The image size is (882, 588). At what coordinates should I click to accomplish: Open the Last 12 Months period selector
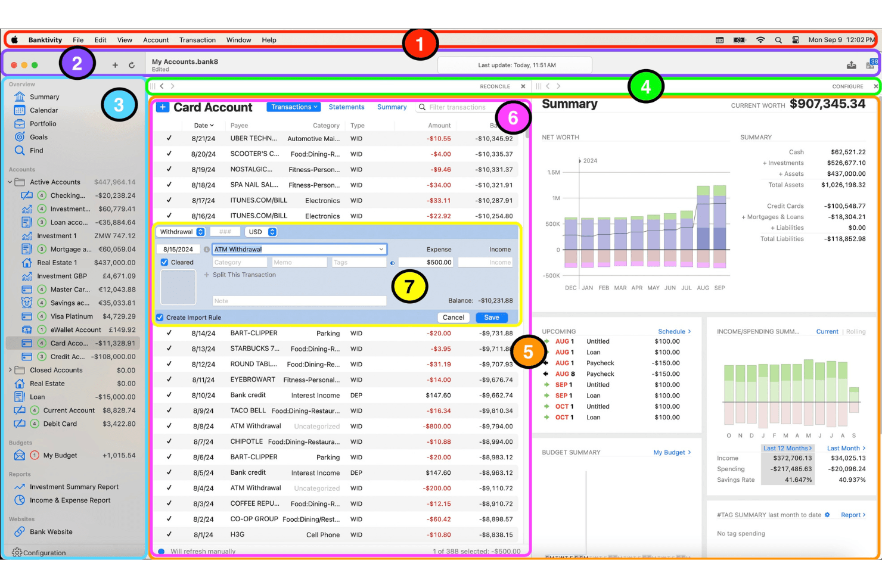tap(787, 449)
